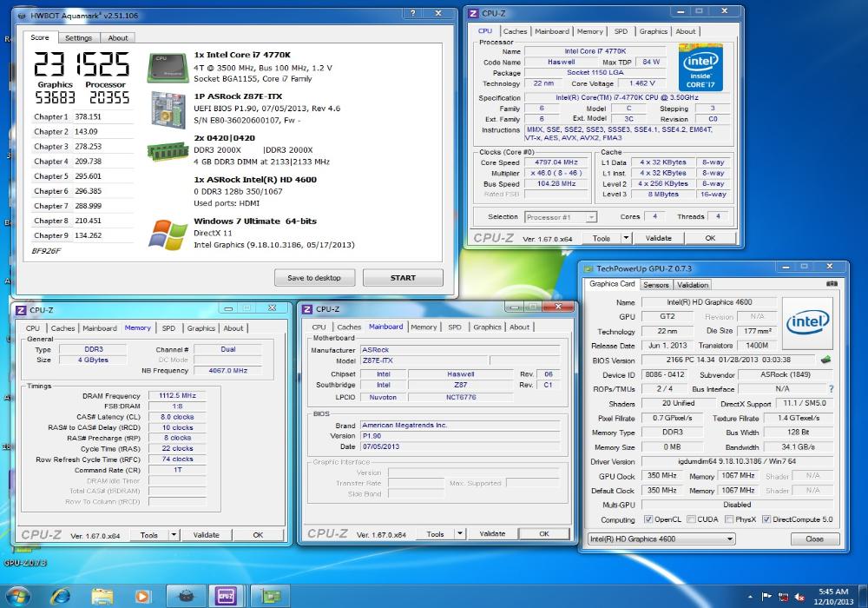Open the Processor #1 selection dropdown
The height and width of the screenshot is (608, 868).
tap(592, 217)
